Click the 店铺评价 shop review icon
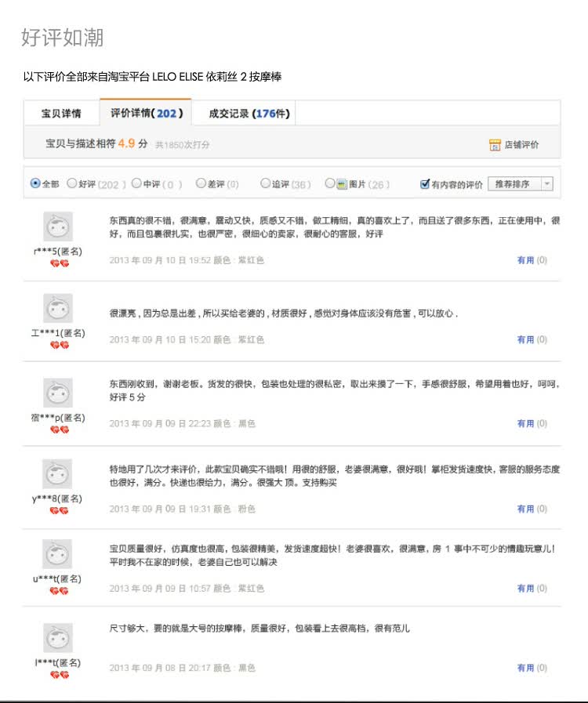The width and height of the screenshot is (588, 703). (x=495, y=145)
